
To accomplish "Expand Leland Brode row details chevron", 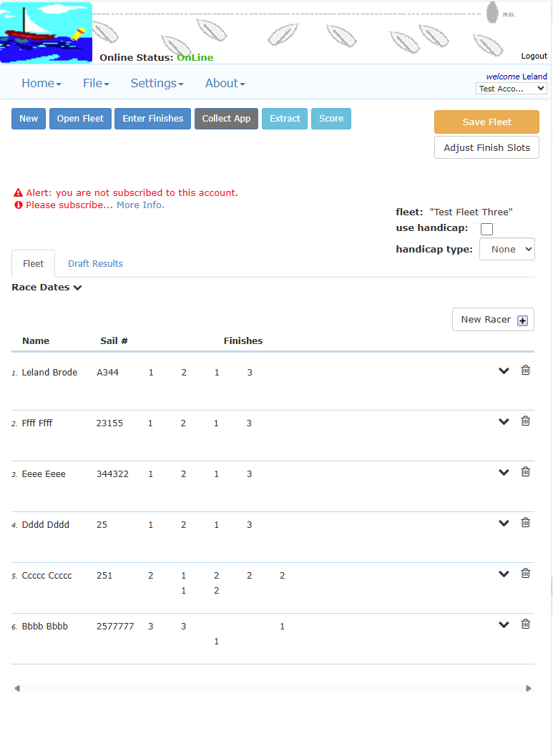I will tap(504, 370).
